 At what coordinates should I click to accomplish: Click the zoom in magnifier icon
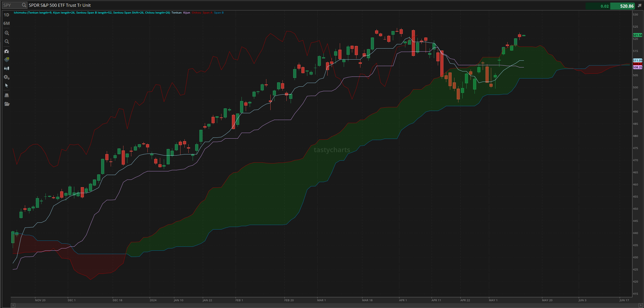tap(7, 33)
